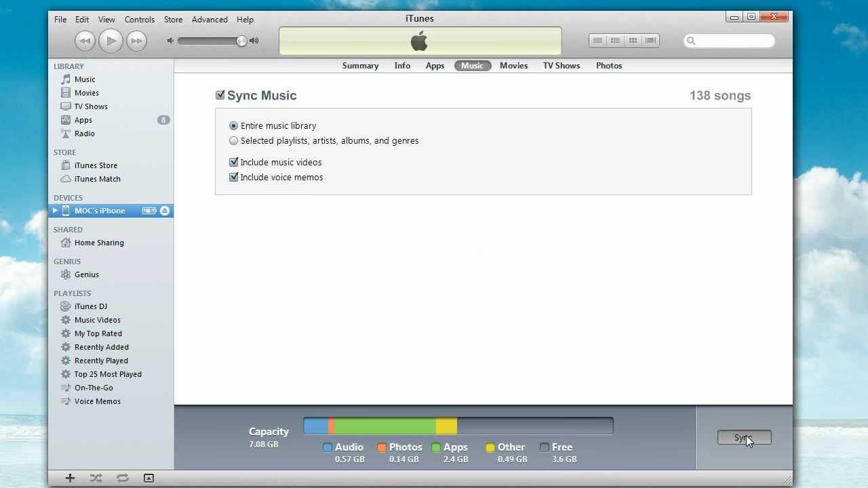Viewport: 868px width, 488px height.
Task: Click the show artwork panel icon
Action: point(149,478)
